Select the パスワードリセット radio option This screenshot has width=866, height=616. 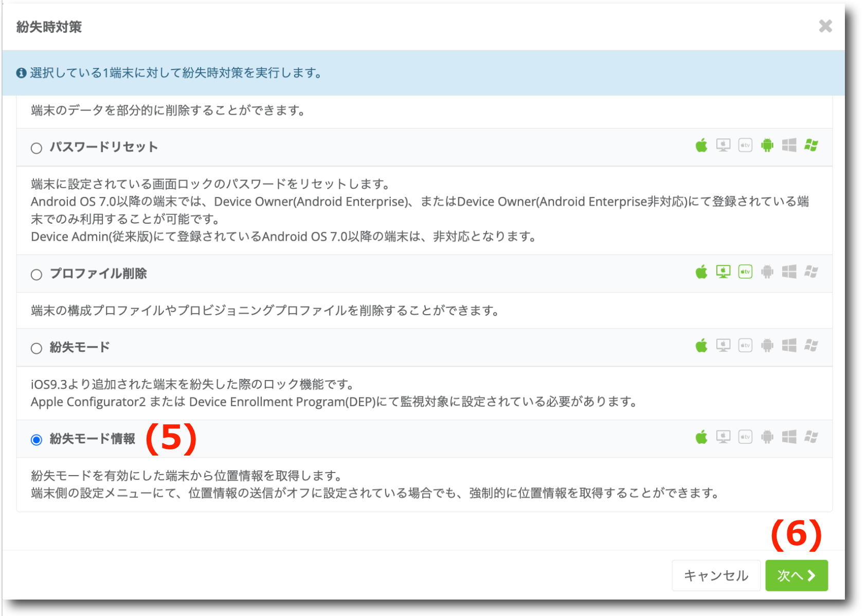click(x=37, y=148)
